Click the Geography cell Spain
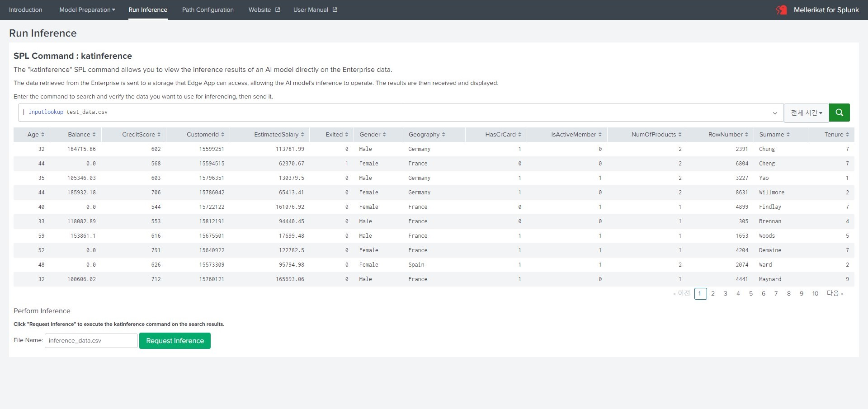Image resolution: width=868 pixels, height=409 pixels. click(416, 265)
